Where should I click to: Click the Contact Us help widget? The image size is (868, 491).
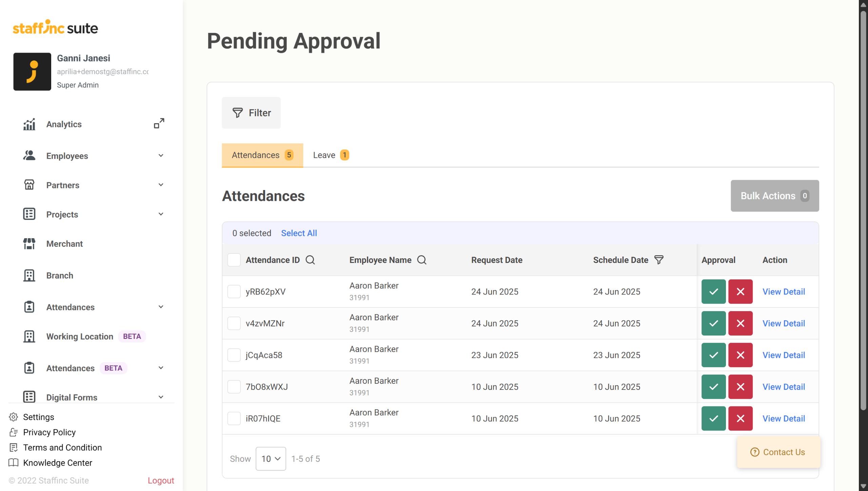click(x=778, y=452)
